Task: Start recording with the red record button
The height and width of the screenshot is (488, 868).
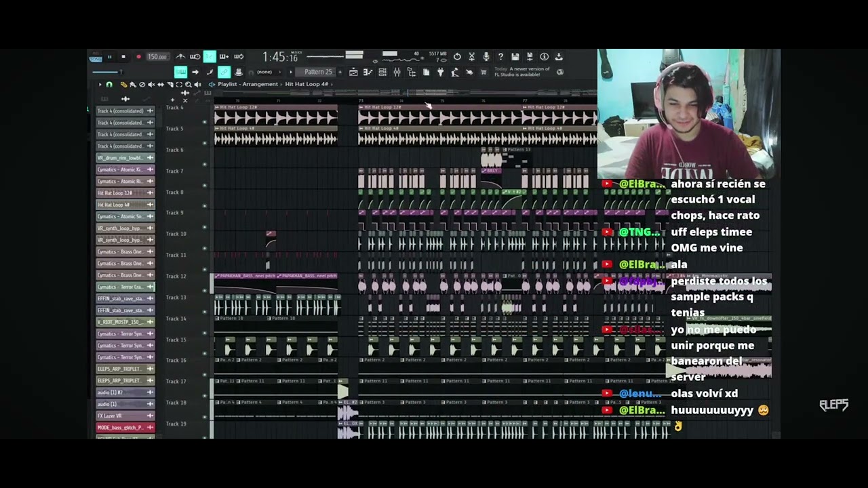Action: pyautogui.click(x=138, y=57)
